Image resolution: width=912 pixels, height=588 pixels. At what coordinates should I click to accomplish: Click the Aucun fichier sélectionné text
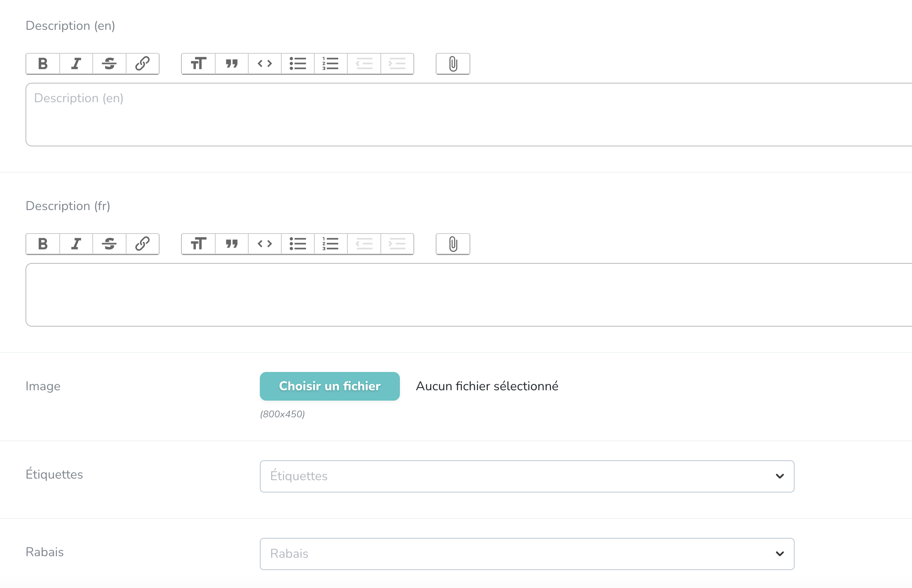tap(487, 386)
